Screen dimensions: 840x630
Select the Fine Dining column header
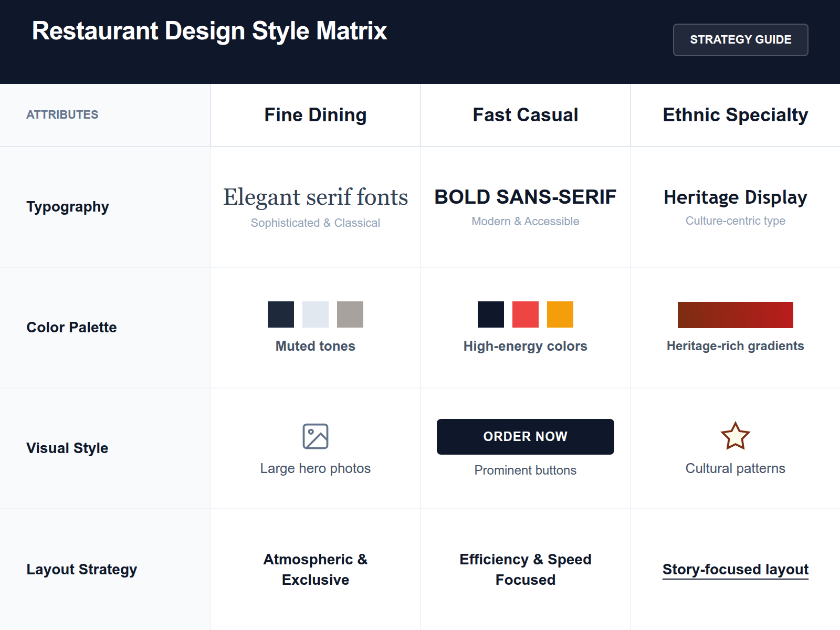pyautogui.click(x=315, y=114)
